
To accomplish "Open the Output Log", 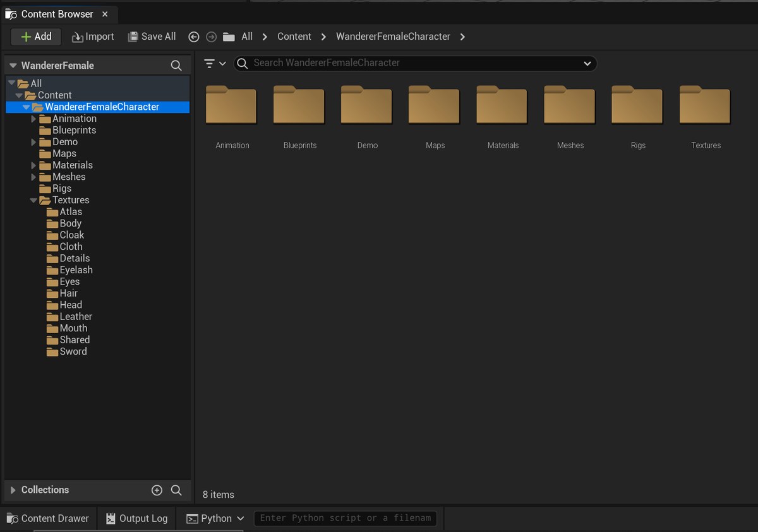I will (136, 518).
